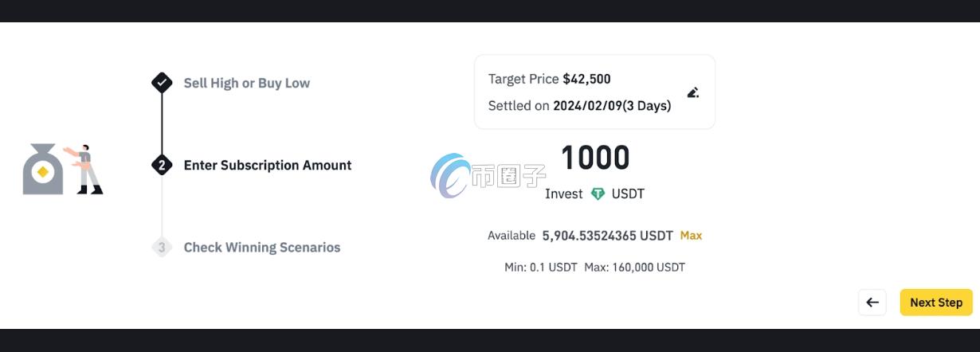Click the green Tether USDT icon

click(598, 194)
